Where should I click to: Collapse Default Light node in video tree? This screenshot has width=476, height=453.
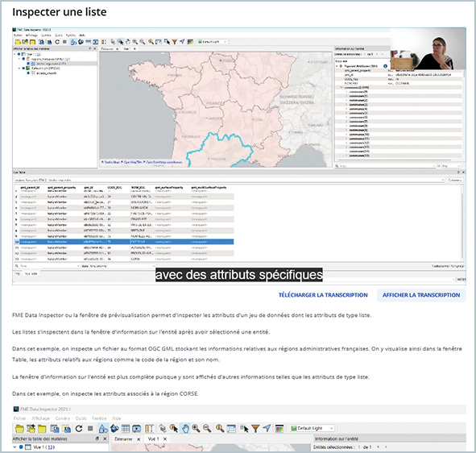click(19, 69)
